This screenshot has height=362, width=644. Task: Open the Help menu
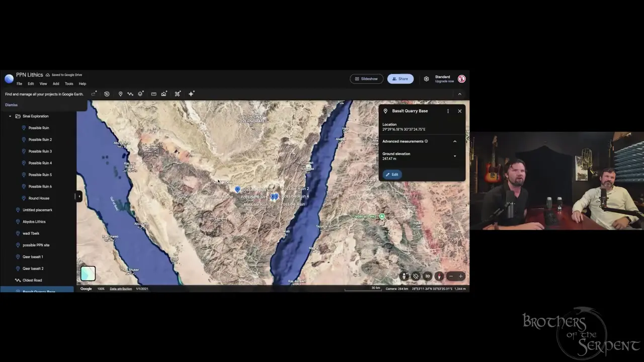(83, 84)
